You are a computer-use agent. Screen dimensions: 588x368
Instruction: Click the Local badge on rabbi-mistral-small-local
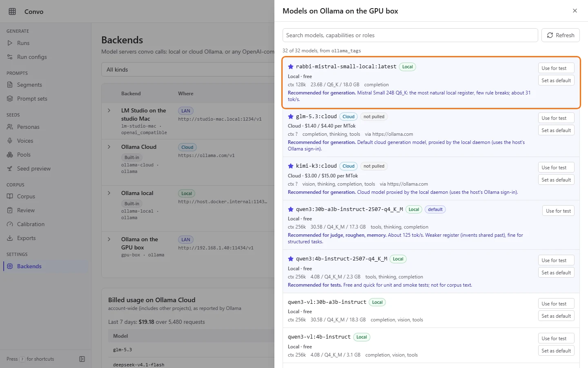click(x=408, y=67)
